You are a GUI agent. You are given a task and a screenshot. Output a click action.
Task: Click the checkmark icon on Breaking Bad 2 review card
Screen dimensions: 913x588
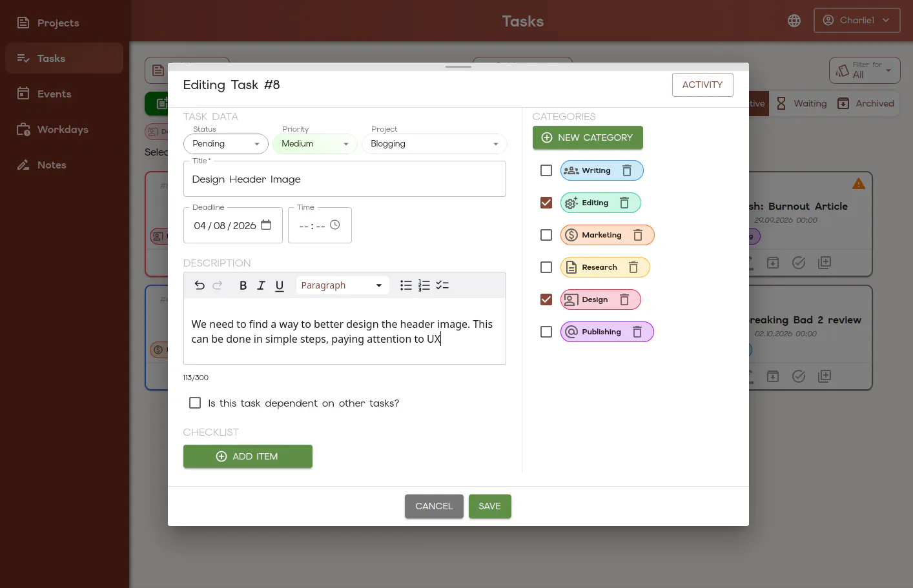coord(799,376)
